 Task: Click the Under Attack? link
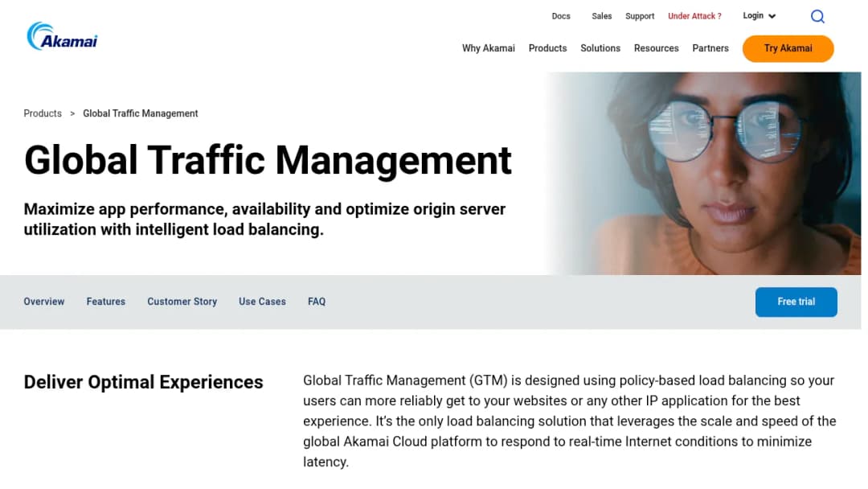click(x=694, y=16)
